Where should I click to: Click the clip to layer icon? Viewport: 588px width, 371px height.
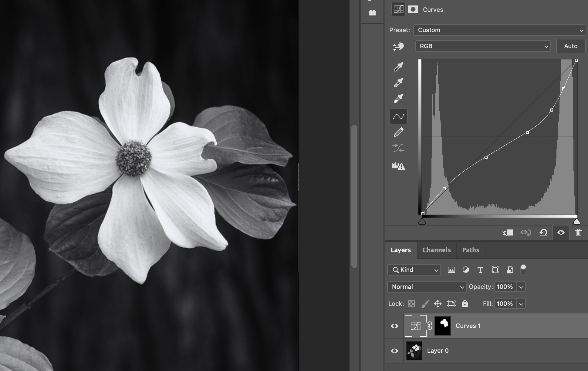pos(508,232)
